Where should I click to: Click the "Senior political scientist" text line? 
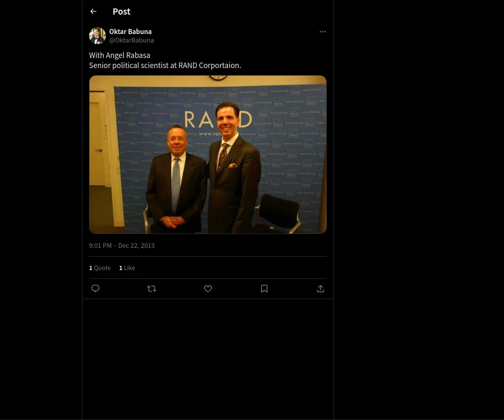click(165, 66)
